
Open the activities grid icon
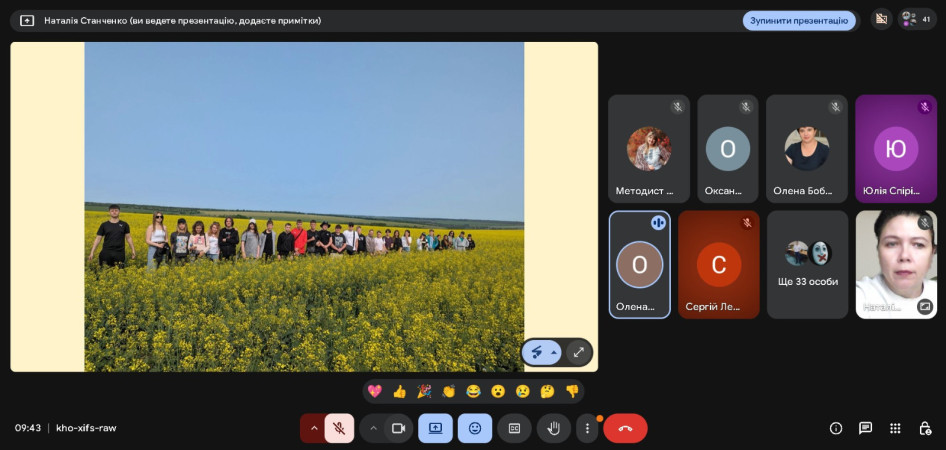tap(895, 428)
